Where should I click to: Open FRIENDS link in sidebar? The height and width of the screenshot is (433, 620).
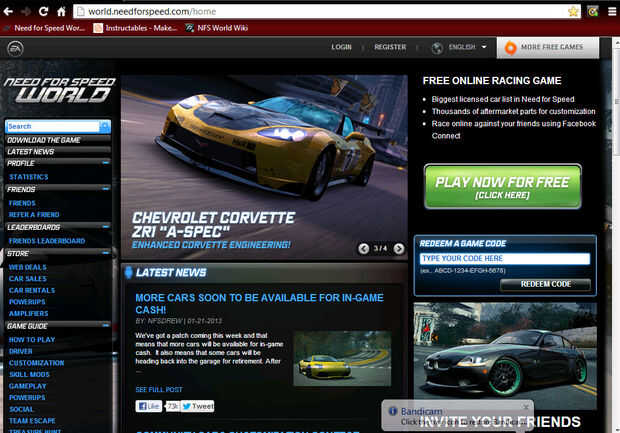click(22, 203)
